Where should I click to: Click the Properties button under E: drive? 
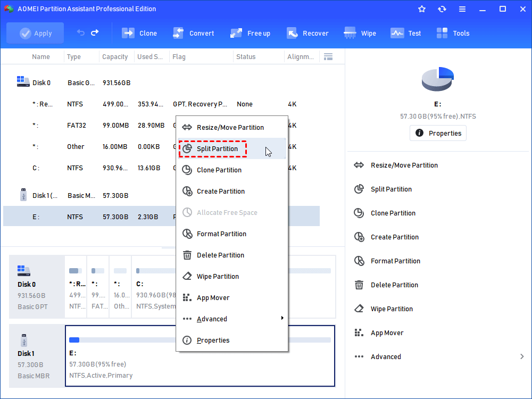438,133
